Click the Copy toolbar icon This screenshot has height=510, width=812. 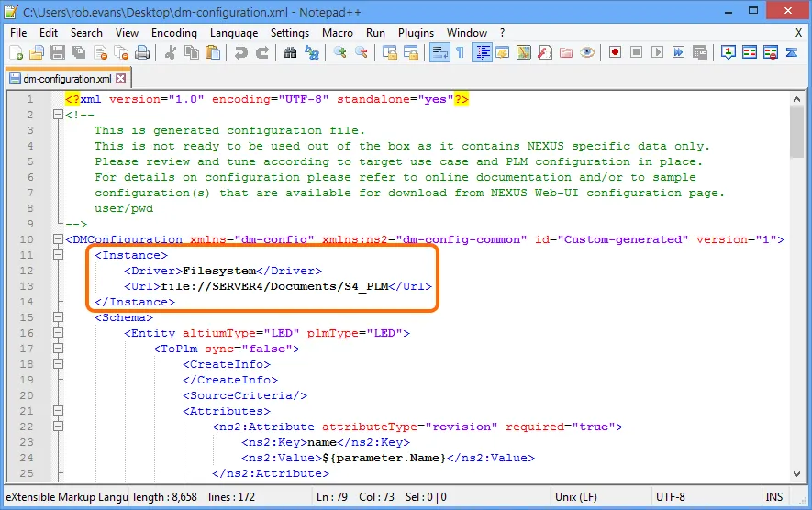click(x=192, y=52)
